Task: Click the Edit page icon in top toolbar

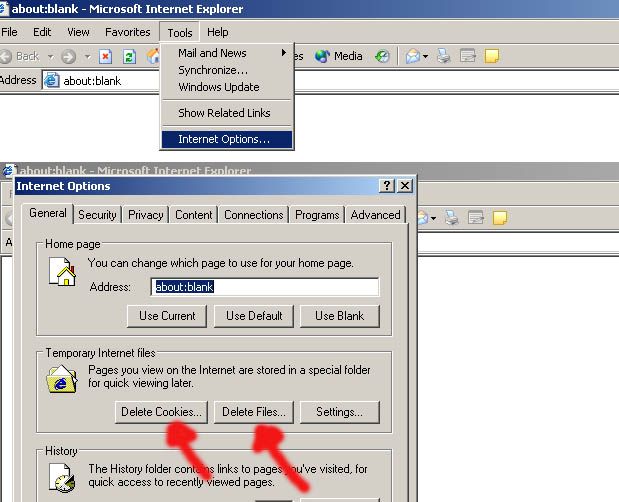Action: (x=468, y=56)
